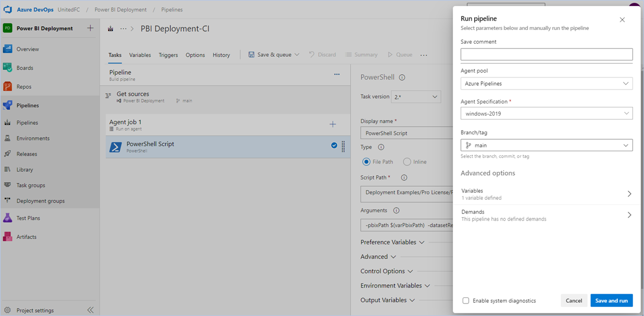Screen dimensions: 644x316
Task: Open the Branch/tag dropdown
Action: point(547,145)
